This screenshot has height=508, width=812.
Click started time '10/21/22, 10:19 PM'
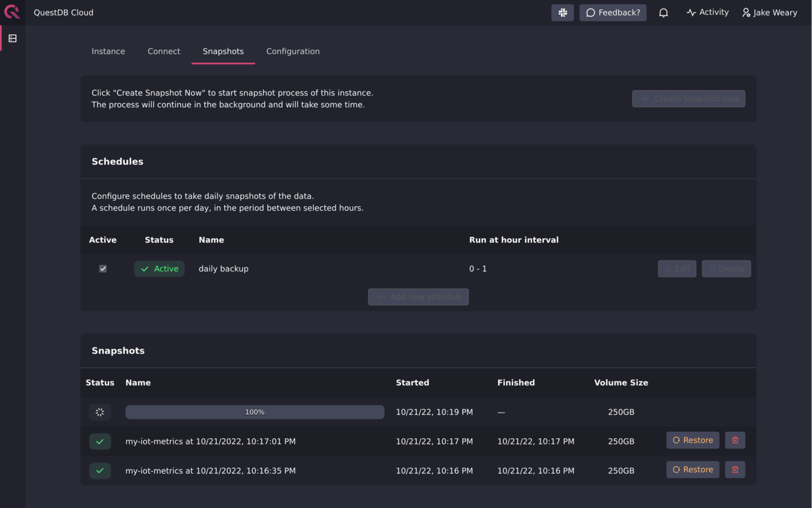[x=435, y=412]
